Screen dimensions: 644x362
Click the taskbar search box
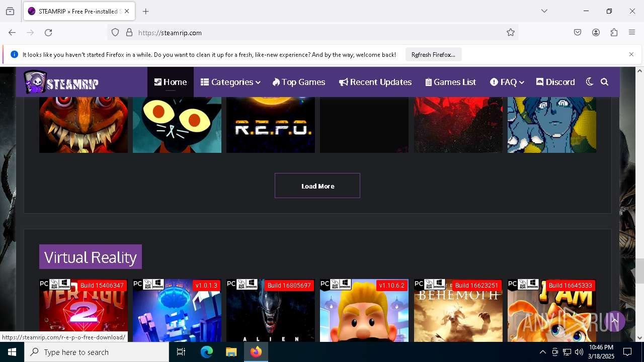click(x=97, y=352)
